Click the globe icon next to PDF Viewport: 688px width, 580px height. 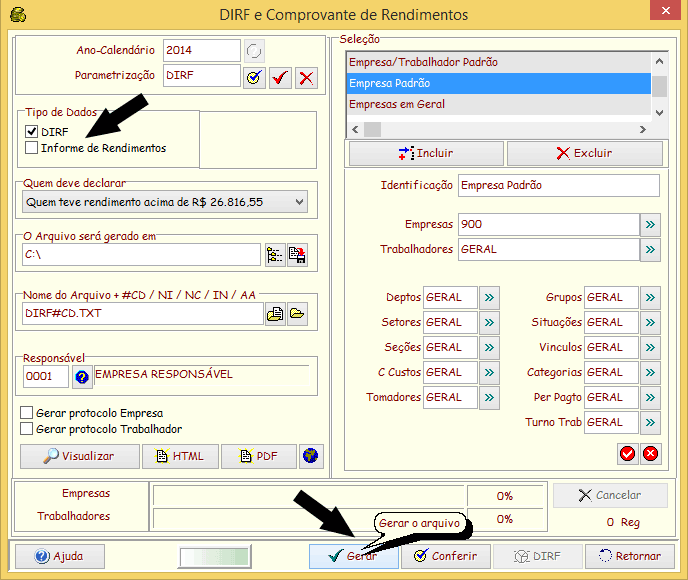pyautogui.click(x=311, y=456)
